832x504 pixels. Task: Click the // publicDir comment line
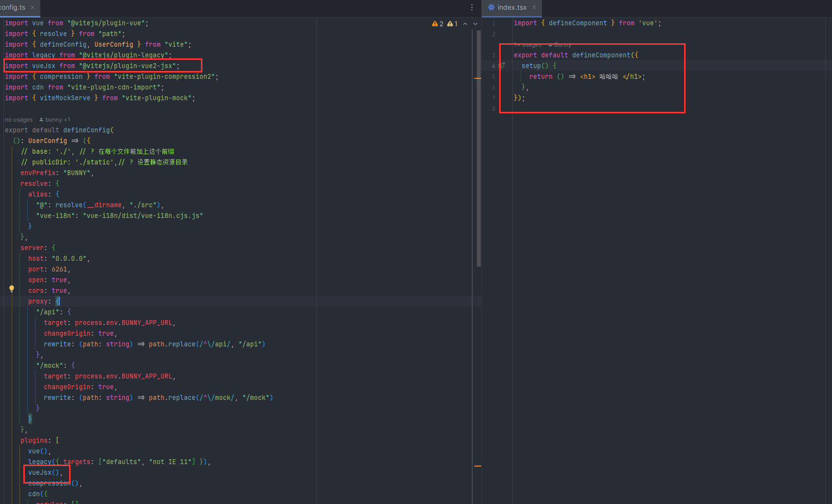click(104, 162)
